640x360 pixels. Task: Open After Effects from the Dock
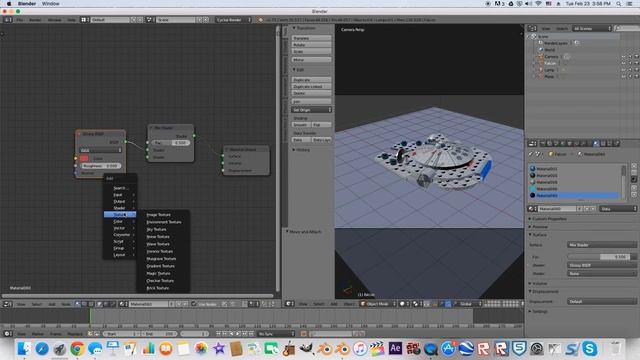(x=395, y=348)
